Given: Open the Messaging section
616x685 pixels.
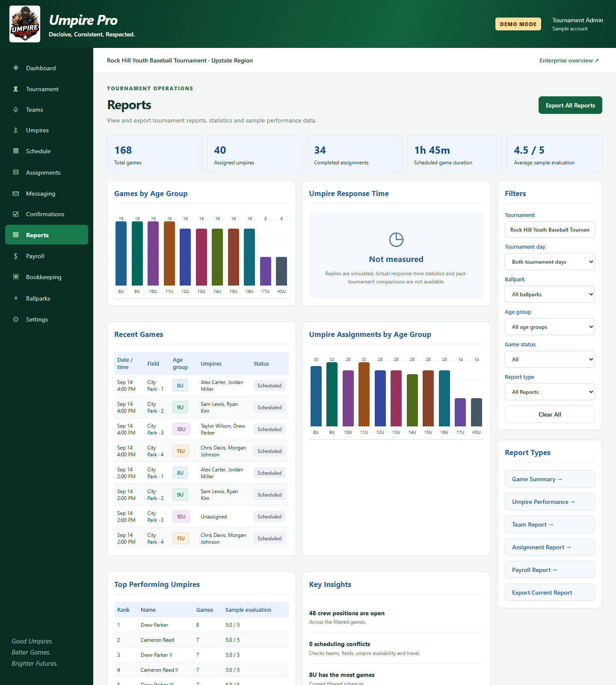Looking at the screenshot, I should pyautogui.click(x=47, y=194).
